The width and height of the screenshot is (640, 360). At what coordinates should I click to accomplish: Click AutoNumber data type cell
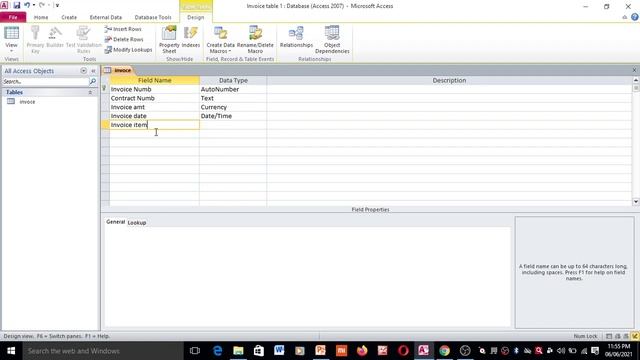point(233,89)
